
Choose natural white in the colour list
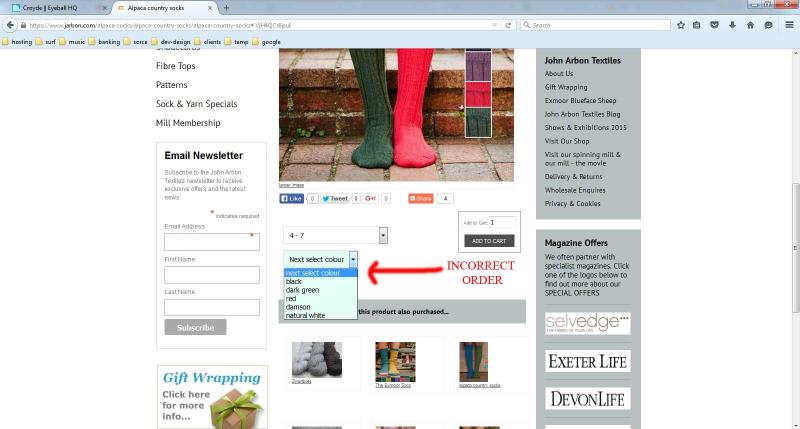pos(305,316)
